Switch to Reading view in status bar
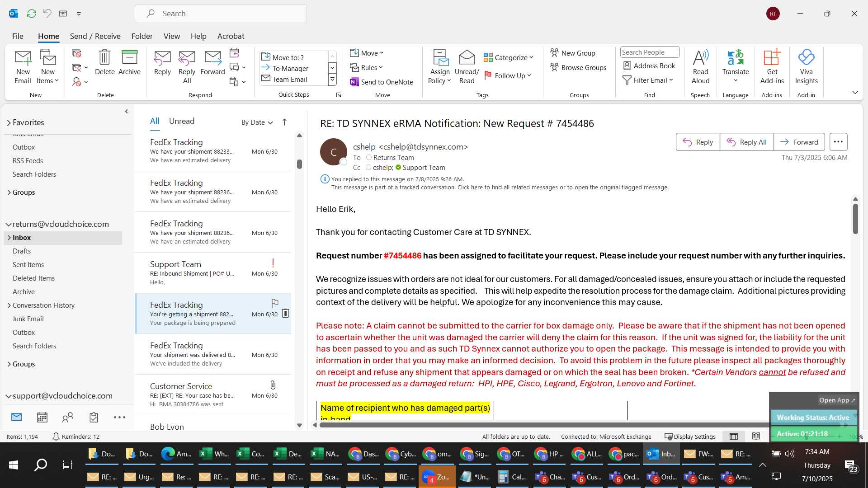This screenshot has width=868, height=488. (756, 436)
